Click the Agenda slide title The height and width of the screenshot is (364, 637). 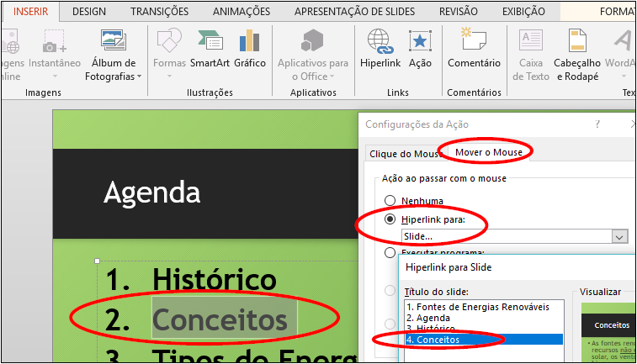pos(152,193)
